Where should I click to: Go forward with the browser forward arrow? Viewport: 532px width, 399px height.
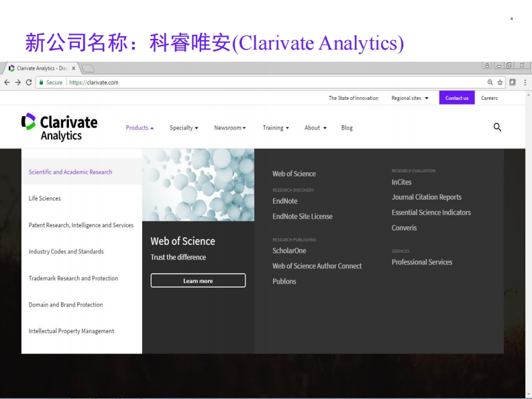pyautogui.click(x=18, y=82)
